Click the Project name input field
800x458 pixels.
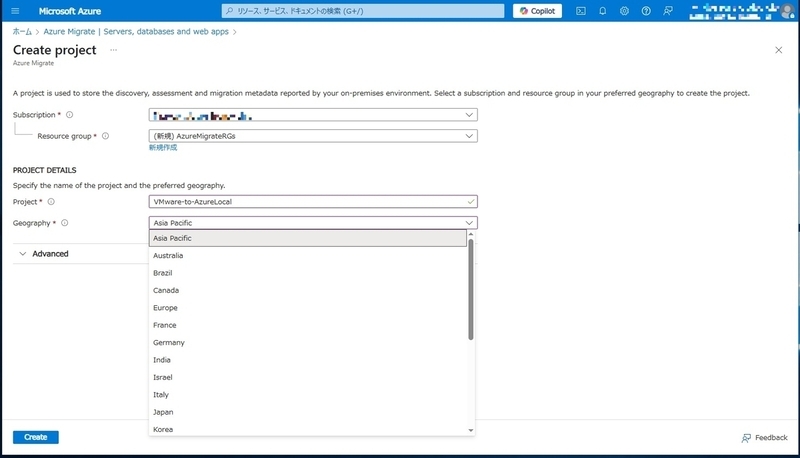tap(313, 202)
